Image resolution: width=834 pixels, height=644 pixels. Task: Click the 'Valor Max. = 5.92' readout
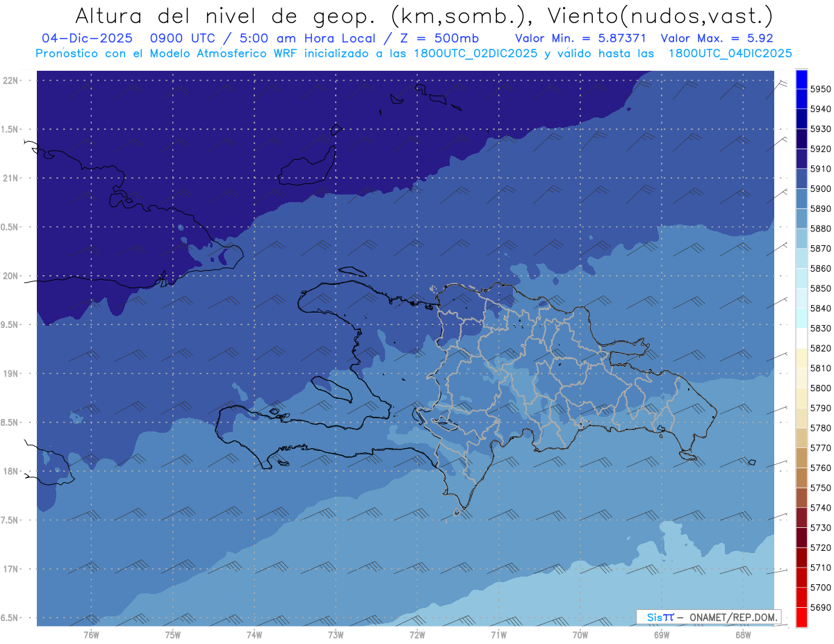coord(717,39)
